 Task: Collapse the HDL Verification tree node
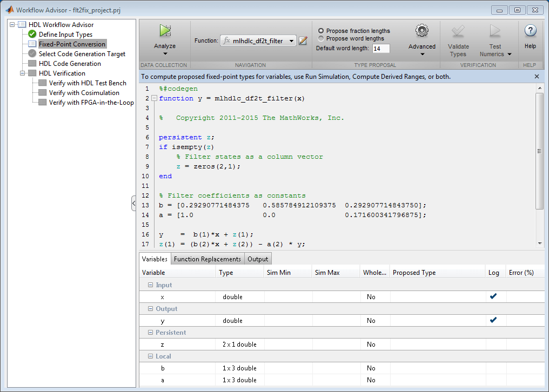(x=23, y=73)
